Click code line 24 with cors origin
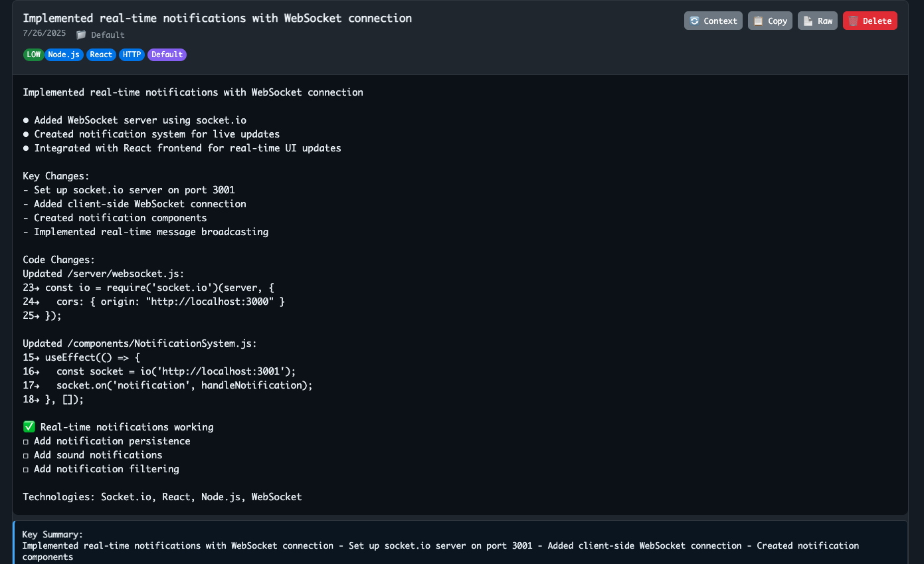The width and height of the screenshot is (924, 564). pyautogui.click(x=154, y=302)
